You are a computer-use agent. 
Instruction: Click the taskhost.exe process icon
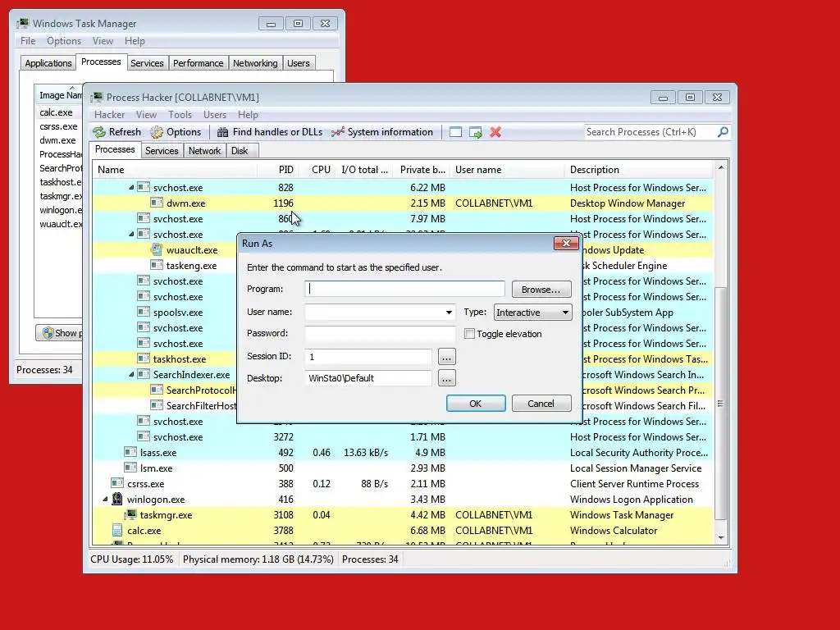pos(143,359)
